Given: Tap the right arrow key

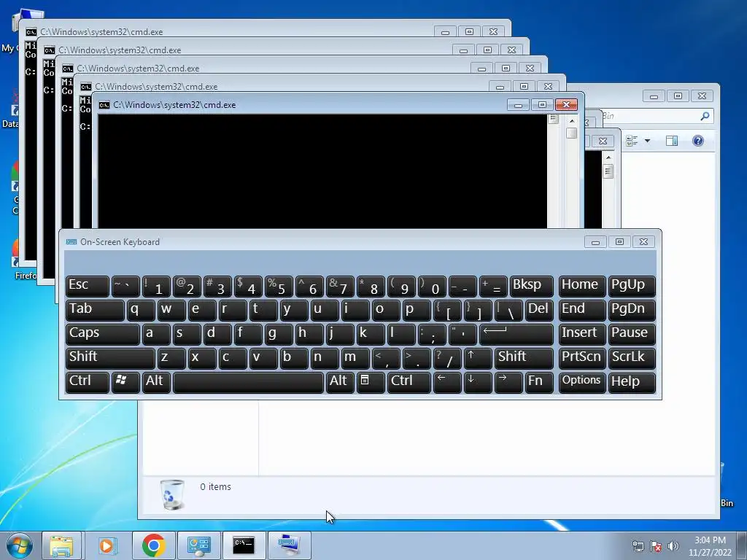Looking at the screenshot, I should click(508, 383).
